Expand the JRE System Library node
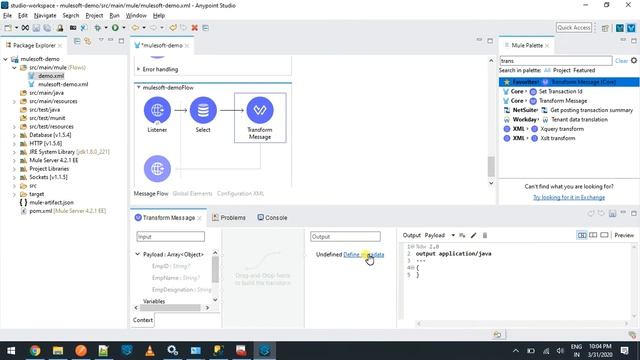640x360 pixels. (14, 152)
